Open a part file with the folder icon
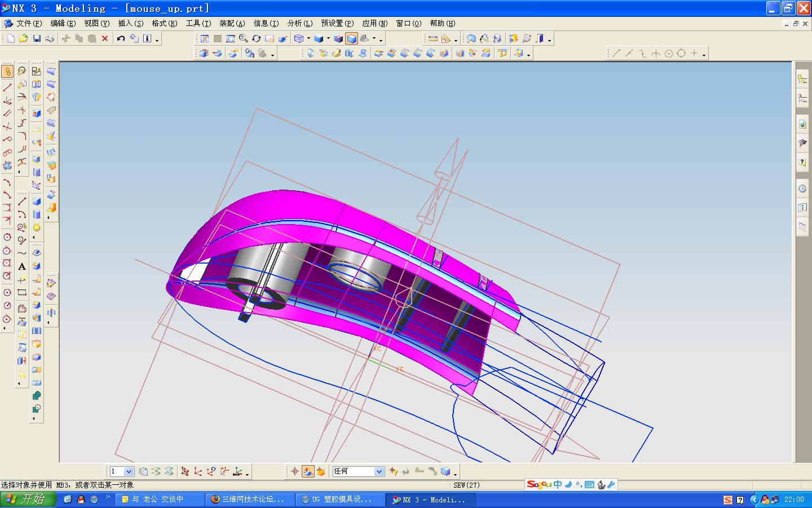Image resolution: width=812 pixels, height=508 pixels. click(x=24, y=38)
